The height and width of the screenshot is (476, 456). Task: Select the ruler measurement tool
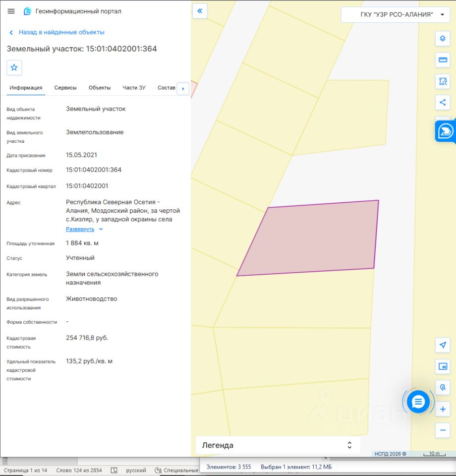tap(443, 60)
